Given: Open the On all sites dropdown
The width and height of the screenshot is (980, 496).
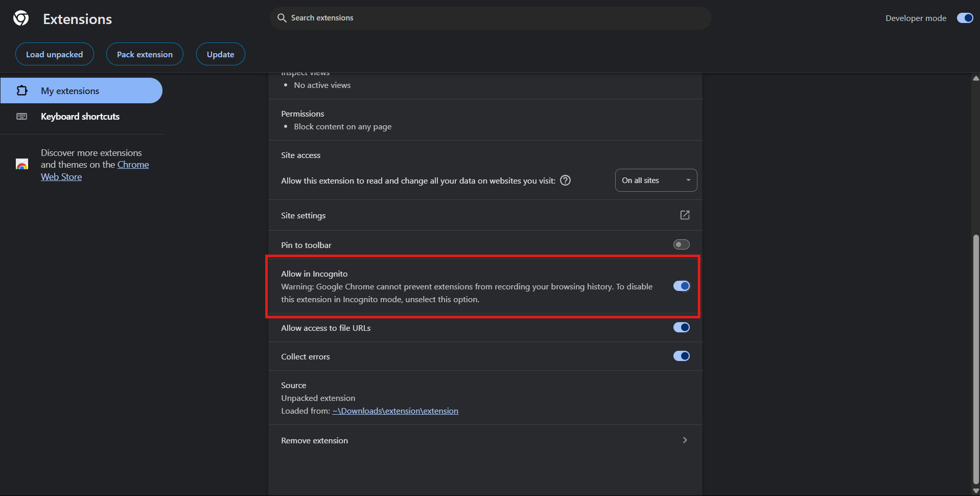Looking at the screenshot, I should [x=656, y=181].
